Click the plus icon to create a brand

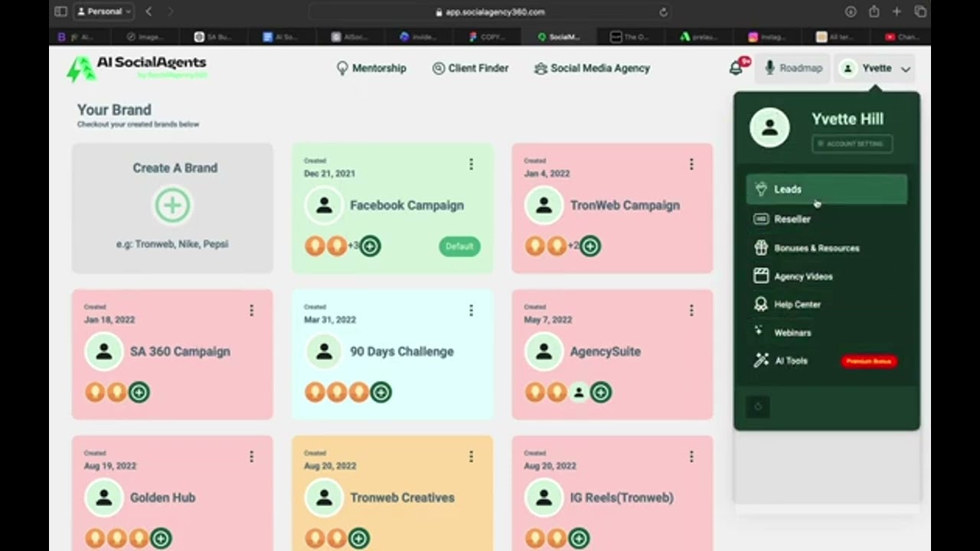172,205
